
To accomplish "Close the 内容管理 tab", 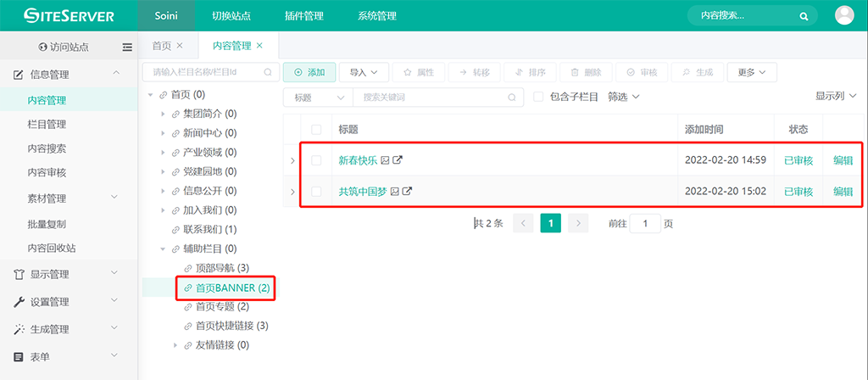I will tap(259, 46).
